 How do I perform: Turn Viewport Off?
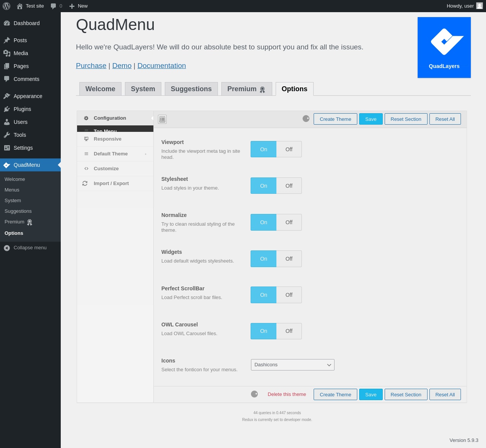point(289,149)
